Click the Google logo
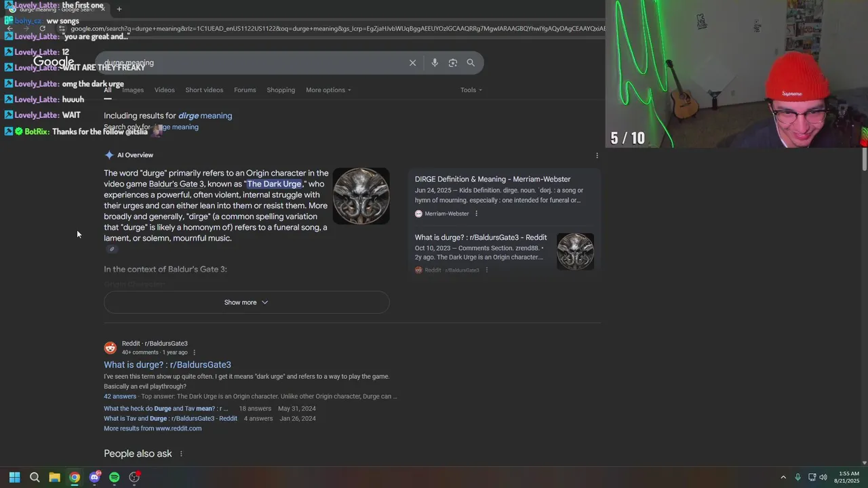The width and height of the screenshot is (868, 488). tap(54, 62)
